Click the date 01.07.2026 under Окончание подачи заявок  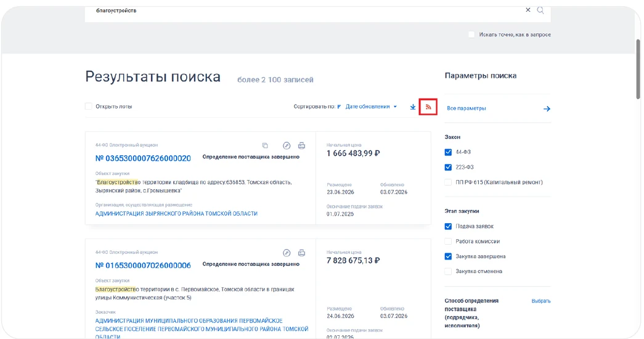[340, 214]
